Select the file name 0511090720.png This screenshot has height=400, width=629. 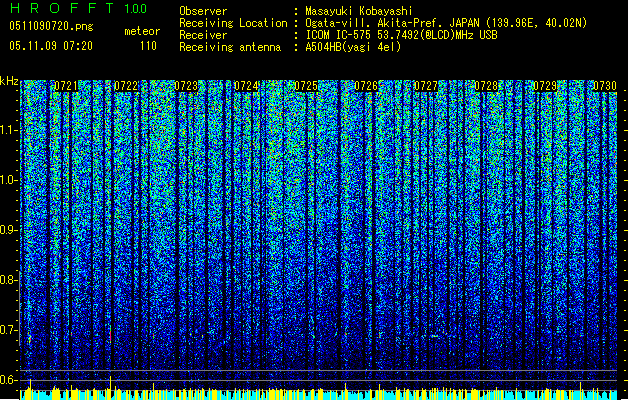click(51, 26)
